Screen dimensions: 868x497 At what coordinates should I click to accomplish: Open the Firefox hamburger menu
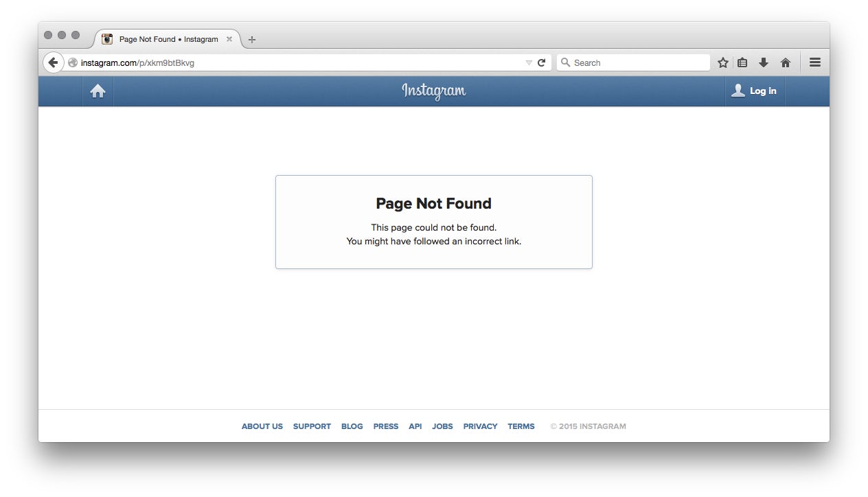coord(815,62)
